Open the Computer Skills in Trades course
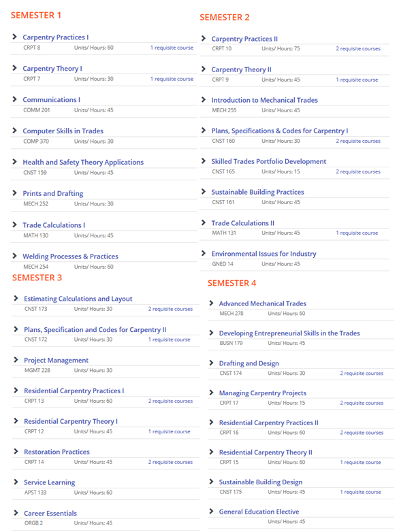The height and width of the screenshot is (532, 399). click(63, 131)
